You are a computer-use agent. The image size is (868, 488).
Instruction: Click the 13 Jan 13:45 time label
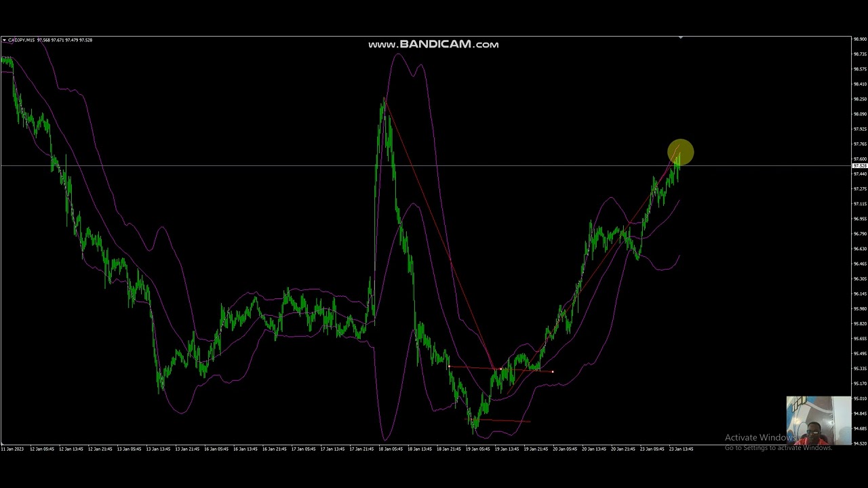(x=157, y=449)
